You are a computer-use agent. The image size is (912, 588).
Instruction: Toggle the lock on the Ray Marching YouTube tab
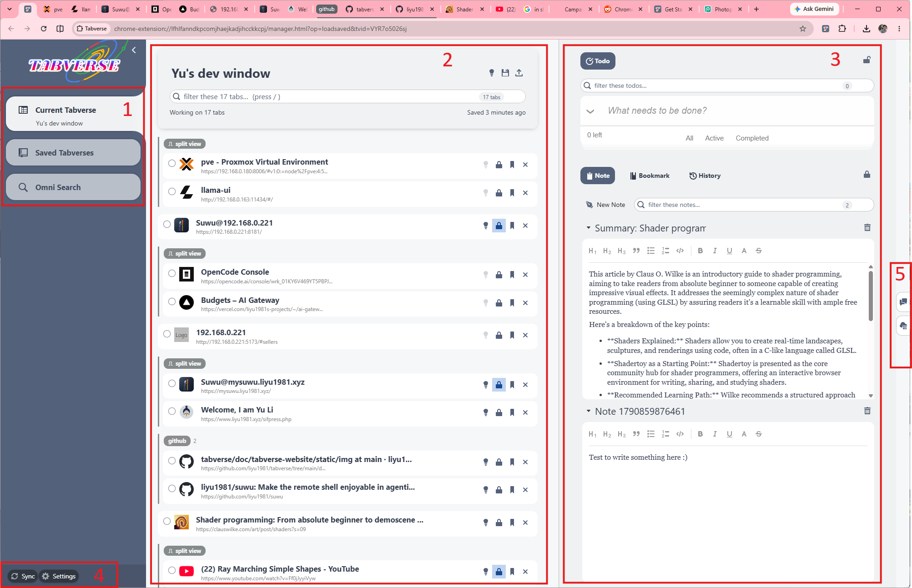(499, 572)
